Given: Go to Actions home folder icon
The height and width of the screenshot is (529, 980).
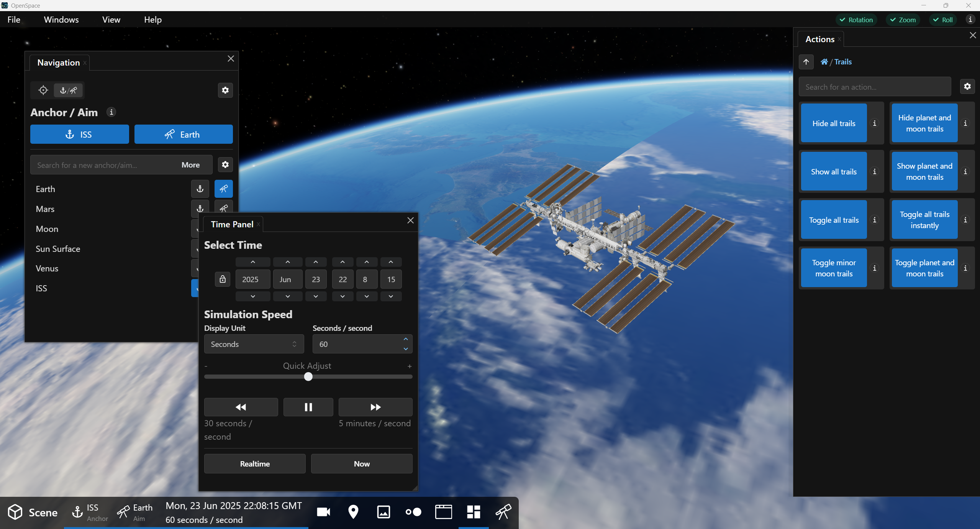Looking at the screenshot, I should [824, 62].
